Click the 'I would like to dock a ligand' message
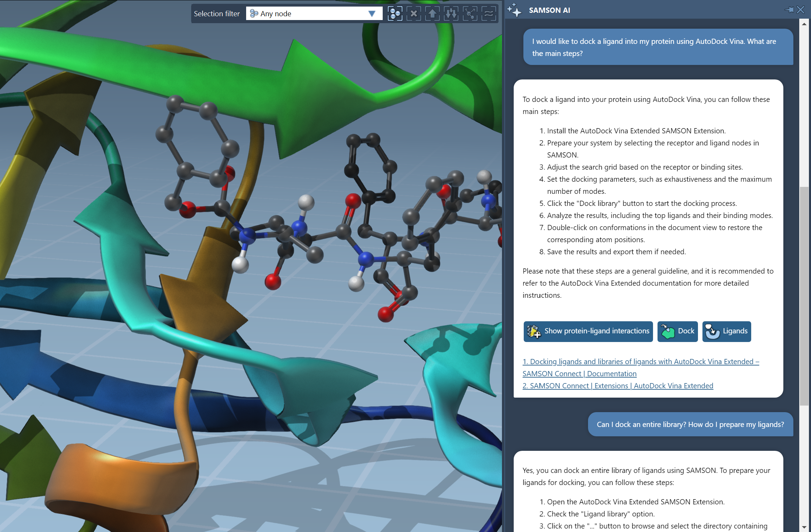The image size is (811, 532). point(658,47)
